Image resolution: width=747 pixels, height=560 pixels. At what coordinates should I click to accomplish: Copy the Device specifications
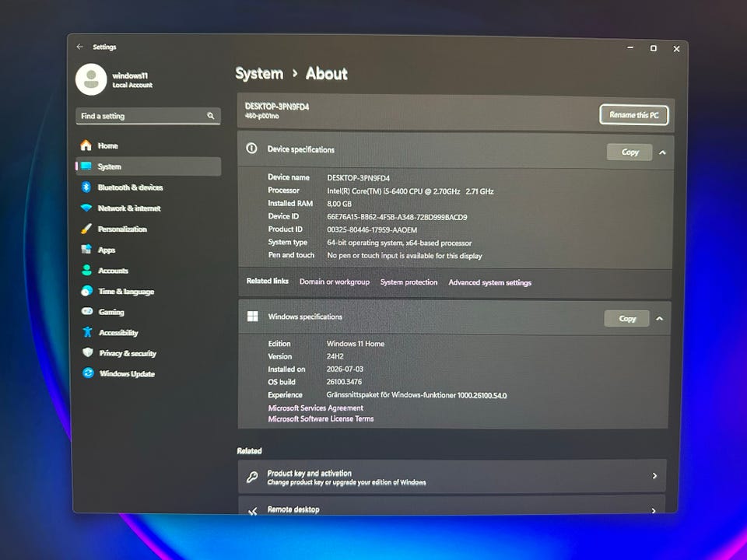tap(630, 152)
